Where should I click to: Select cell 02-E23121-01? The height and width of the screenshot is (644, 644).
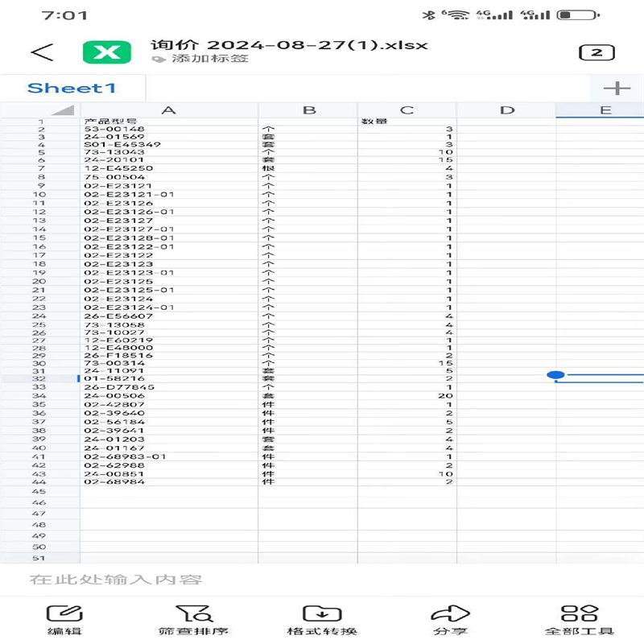pos(169,194)
